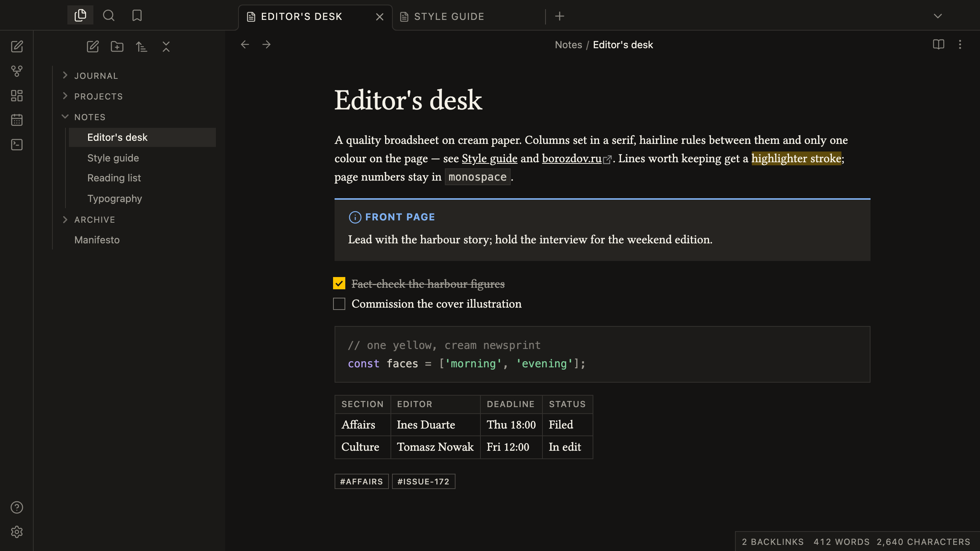Click the Tomasz Nowak table cell
Image resolution: width=980 pixels, height=551 pixels.
pyautogui.click(x=435, y=447)
